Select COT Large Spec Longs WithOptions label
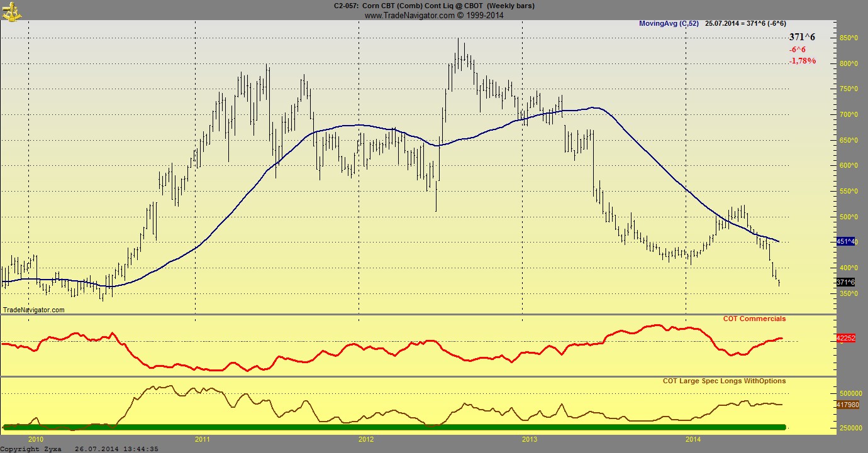 [724, 381]
